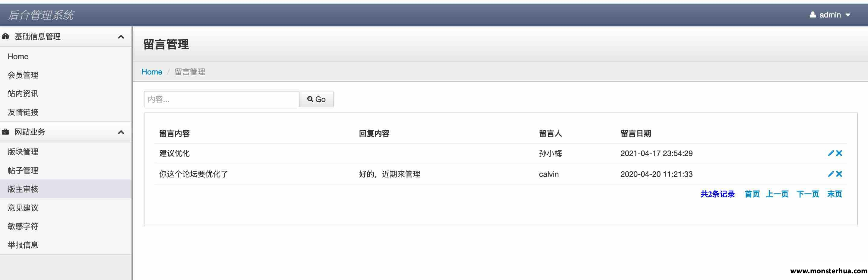Click the 共2条记录 record count
The height and width of the screenshot is (280, 868).
718,194
